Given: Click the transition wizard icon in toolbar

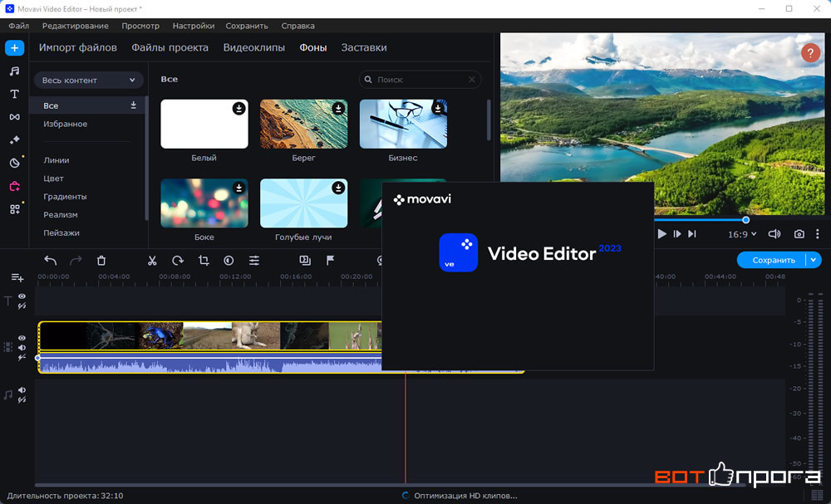Looking at the screenshot, I should [305, 261].
